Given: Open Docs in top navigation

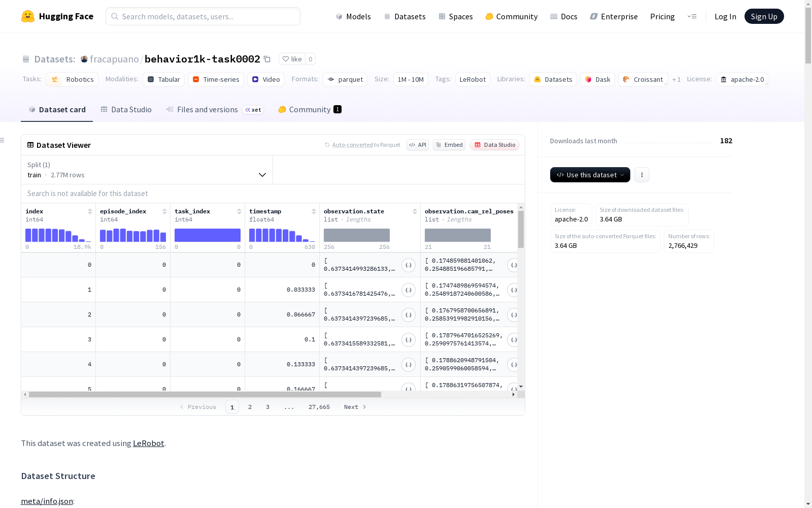Looking at the screenshot, I should click(x=563, y=16).
